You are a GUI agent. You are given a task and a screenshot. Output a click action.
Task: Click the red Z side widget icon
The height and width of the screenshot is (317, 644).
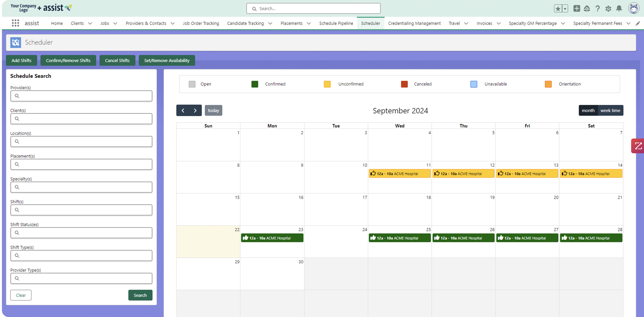point(638,146)
